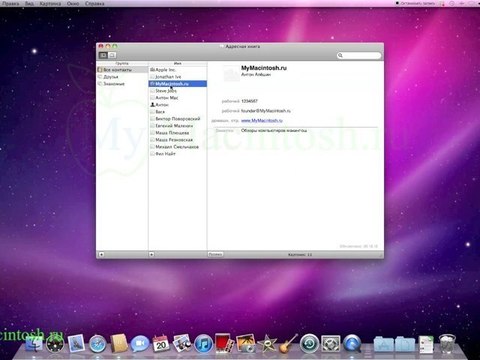
Task: Select the Евгений Малюхин contact
Action: [x=178, y=126]
